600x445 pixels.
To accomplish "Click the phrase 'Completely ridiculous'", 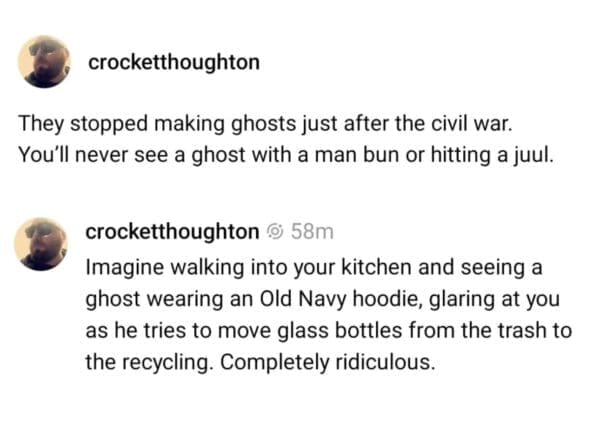I will click(328, 362).
